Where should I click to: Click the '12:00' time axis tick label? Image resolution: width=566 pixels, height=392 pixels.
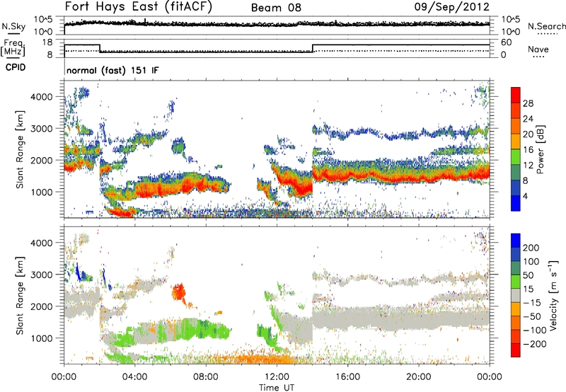click(x=277, y=377)
